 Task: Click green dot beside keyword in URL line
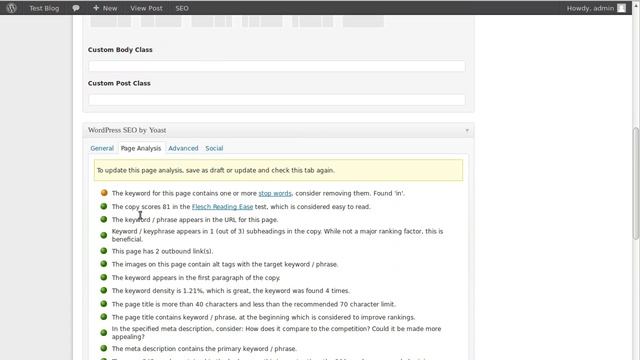click(x=104, y=219)
